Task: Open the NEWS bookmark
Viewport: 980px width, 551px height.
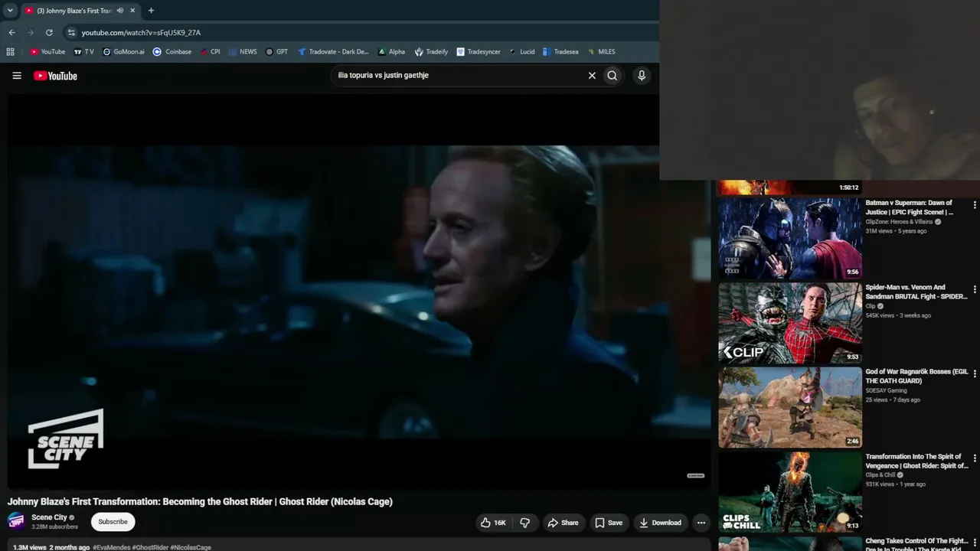Action: pos(243,52)
